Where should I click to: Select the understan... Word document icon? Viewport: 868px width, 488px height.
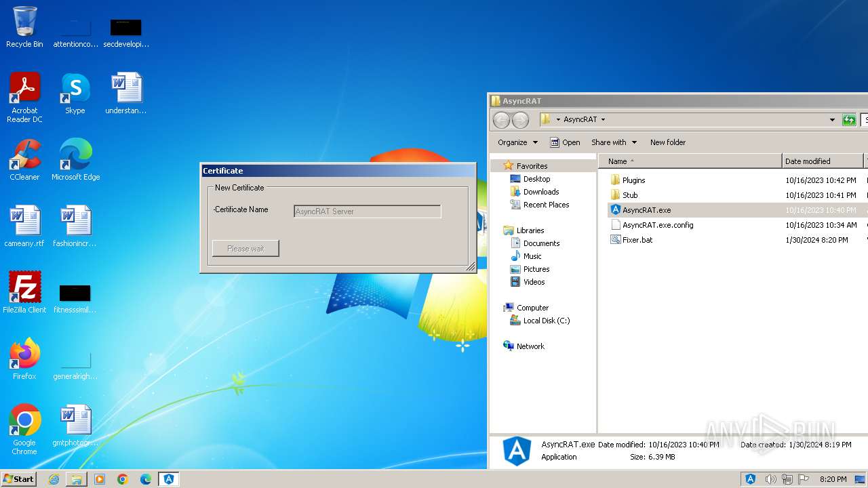[125, 94]
